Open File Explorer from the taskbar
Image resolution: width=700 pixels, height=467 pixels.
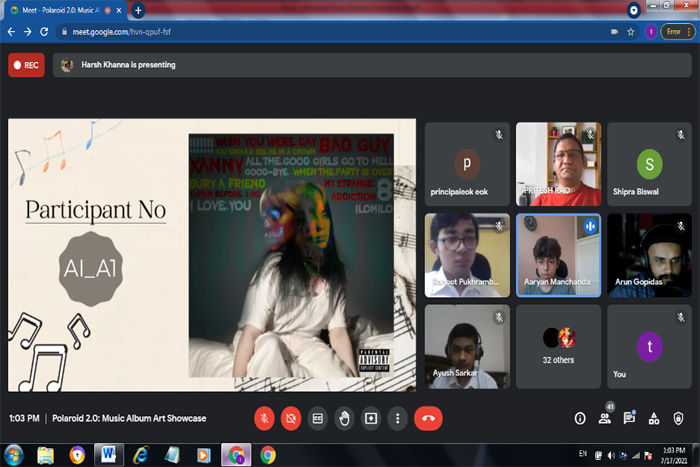46,455
